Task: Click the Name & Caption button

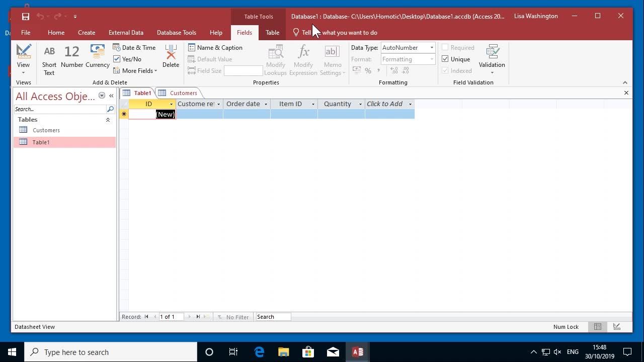Action: coord(215,48)
